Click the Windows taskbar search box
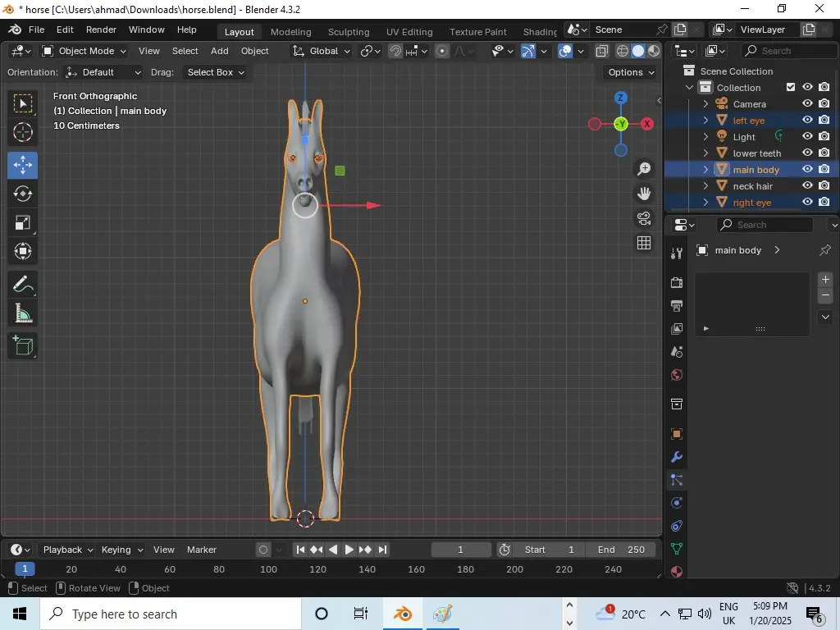 172,614
